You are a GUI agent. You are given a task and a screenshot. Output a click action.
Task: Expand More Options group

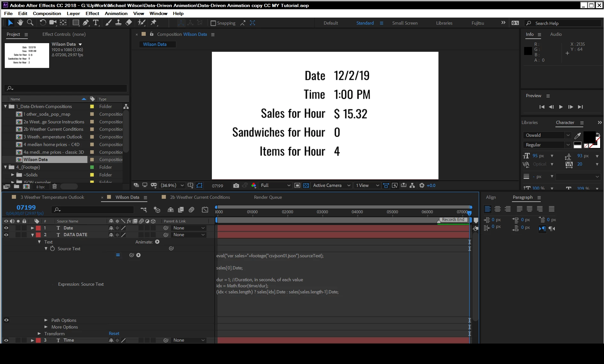(x=46, y=327)
